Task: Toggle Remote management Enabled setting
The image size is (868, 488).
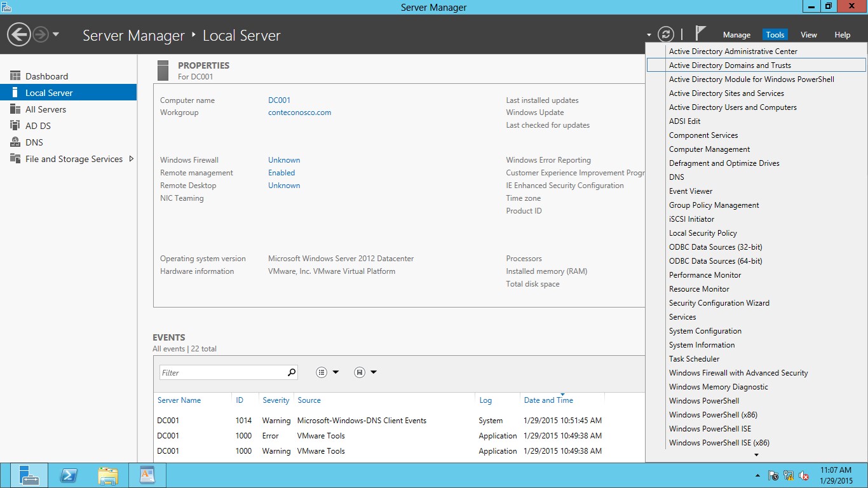Action: coord(281,172)
